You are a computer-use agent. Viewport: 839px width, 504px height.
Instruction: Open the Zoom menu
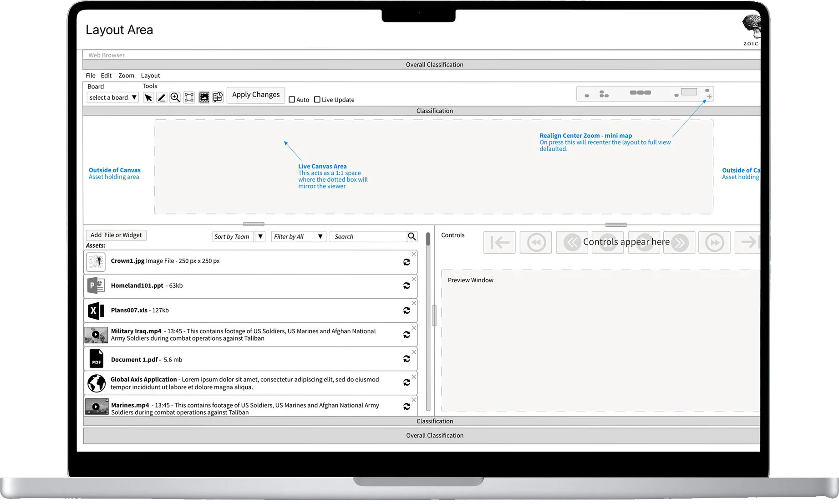126,76
